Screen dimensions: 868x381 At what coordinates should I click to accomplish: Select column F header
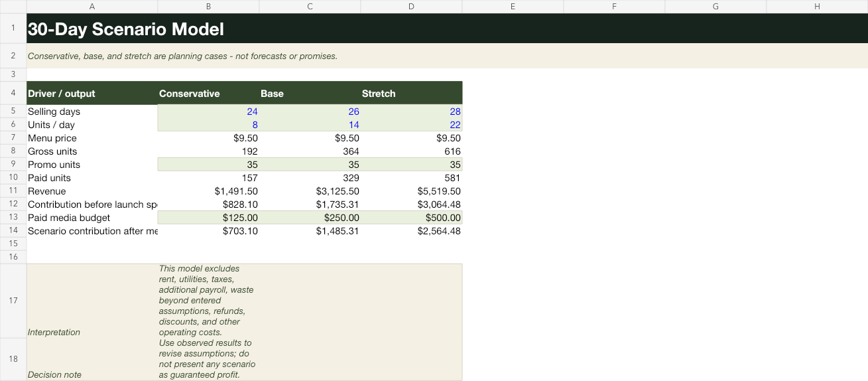pyautogui.click(x=614, y=6)
